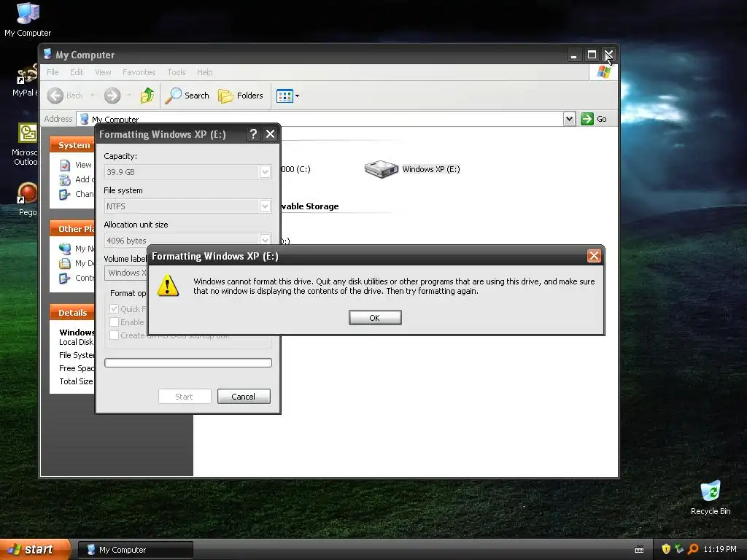Maximize the My Computer window

click(591, 55)
